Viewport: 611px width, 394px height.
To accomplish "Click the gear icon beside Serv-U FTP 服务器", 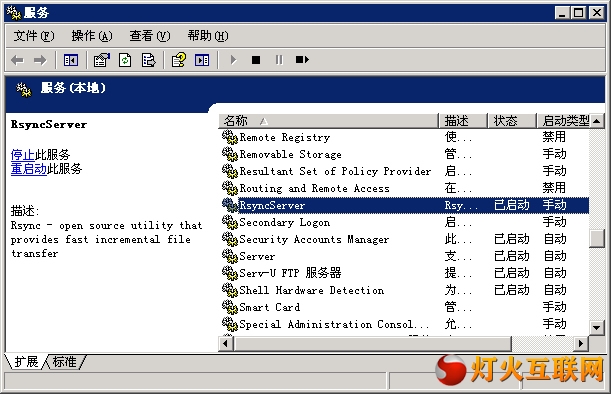I will pos(230,273).
